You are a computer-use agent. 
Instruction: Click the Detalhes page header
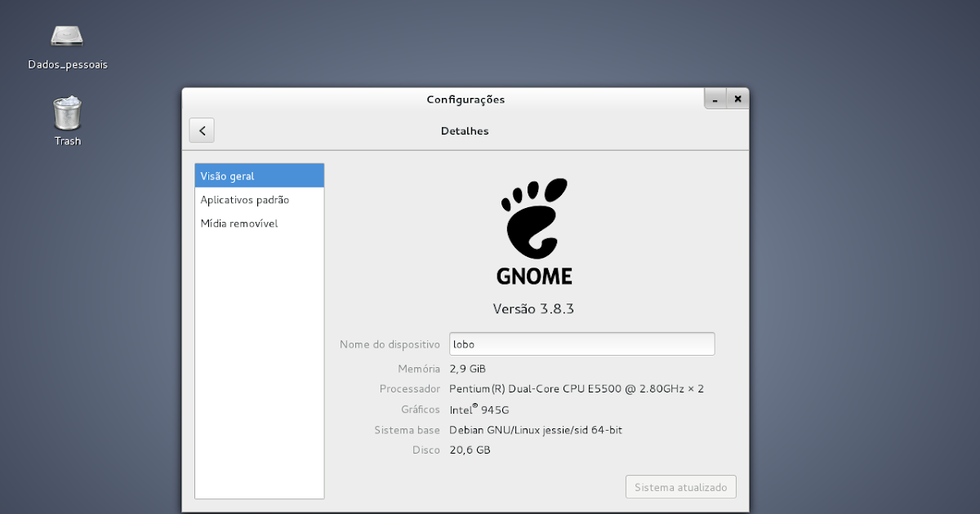tap(465, 131)
